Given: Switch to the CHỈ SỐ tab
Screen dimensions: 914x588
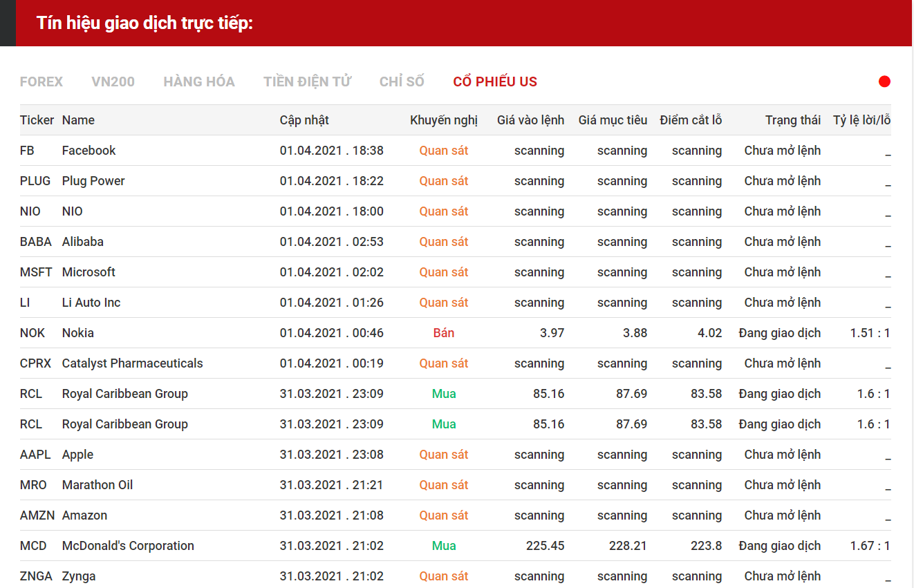Looking at the screenshot, I should (402, 82).
